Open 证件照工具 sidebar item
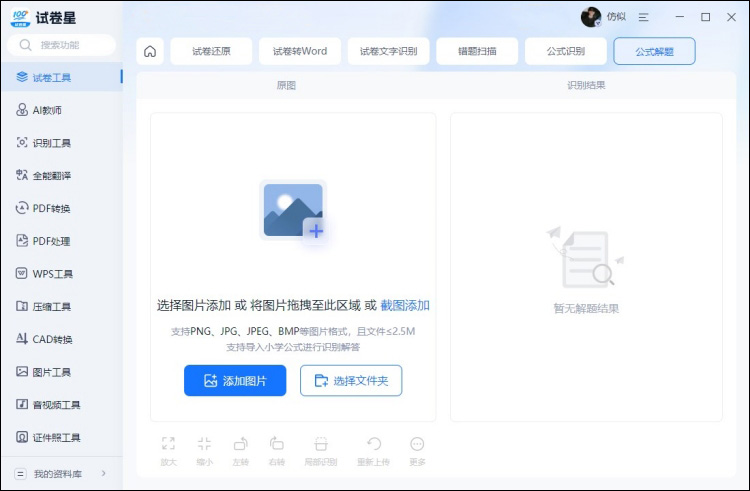The width and height of the screenshot is (750, 491). (x=62, y=437)
